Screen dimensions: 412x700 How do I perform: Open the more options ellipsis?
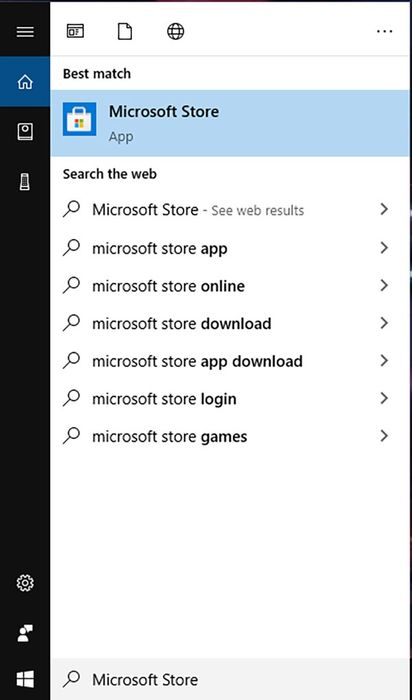coord(384,32)
